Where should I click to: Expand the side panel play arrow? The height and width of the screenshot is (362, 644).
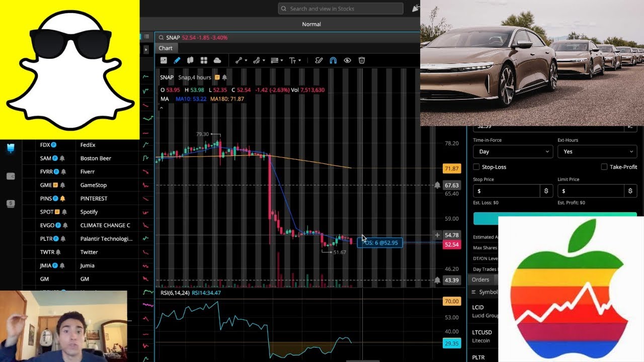tap(146, 50)
